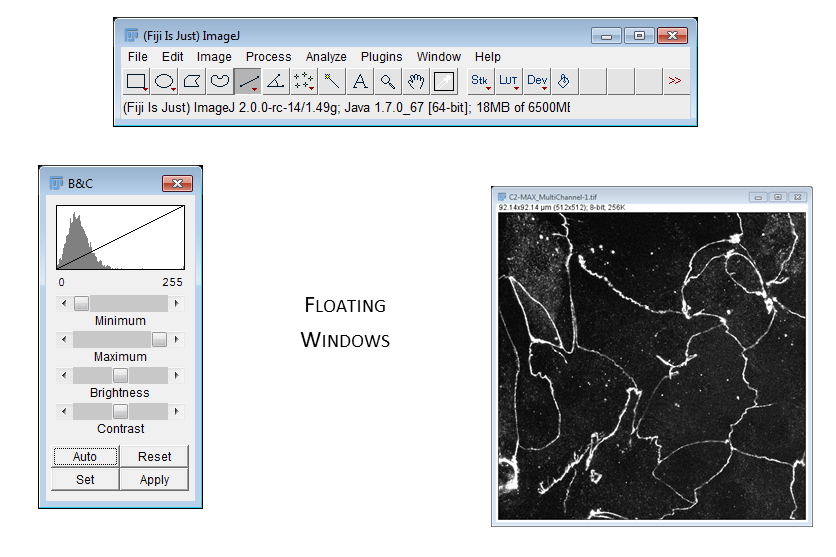Show more tools via >> button
This screenshot has height=557, width=836.
tap(675, 81)
